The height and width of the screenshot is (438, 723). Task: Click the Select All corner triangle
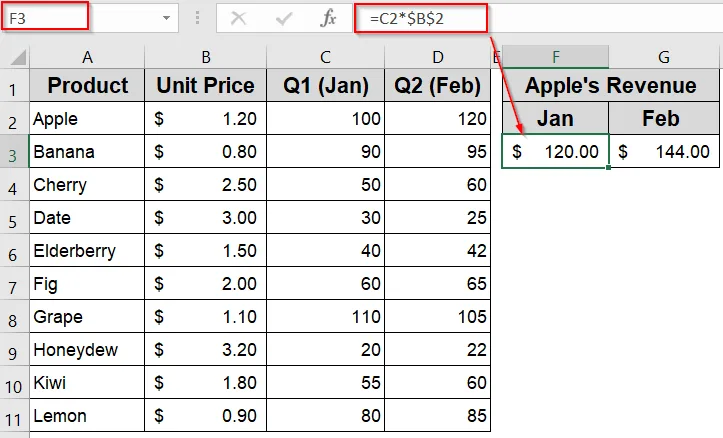click(16, 57)
